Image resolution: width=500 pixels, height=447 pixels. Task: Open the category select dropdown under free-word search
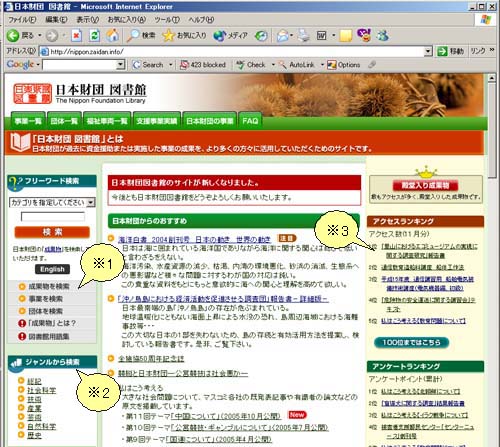52,202
